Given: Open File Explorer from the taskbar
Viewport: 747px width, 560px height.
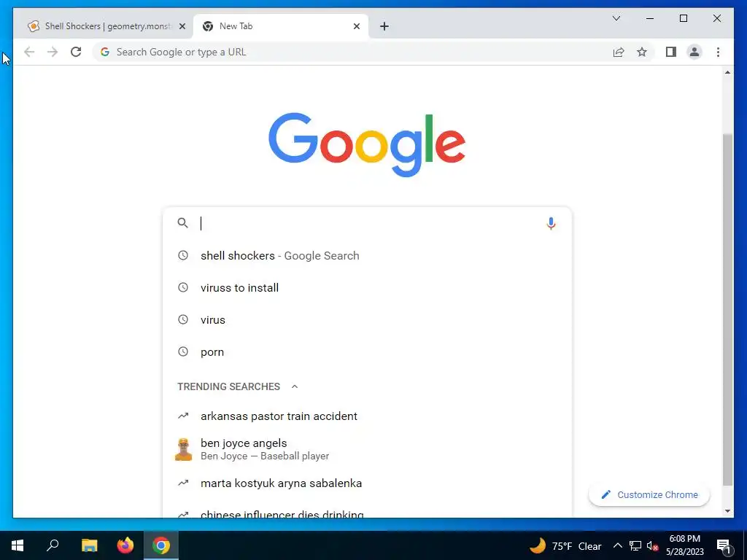Looking at the screenshot, I should coord(89,545).
